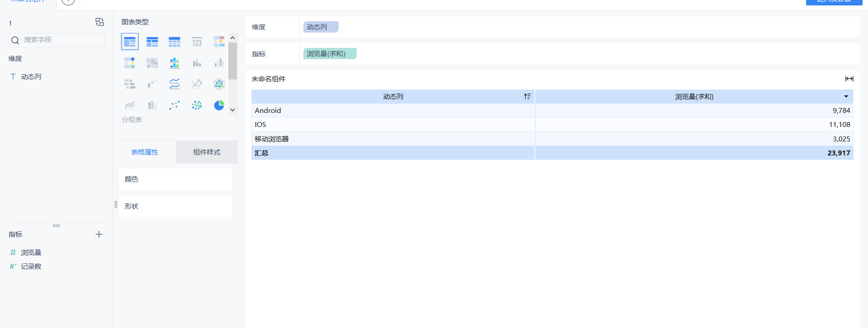Select the group table chart type icon
Screen dimensions: 868x328
130,42
